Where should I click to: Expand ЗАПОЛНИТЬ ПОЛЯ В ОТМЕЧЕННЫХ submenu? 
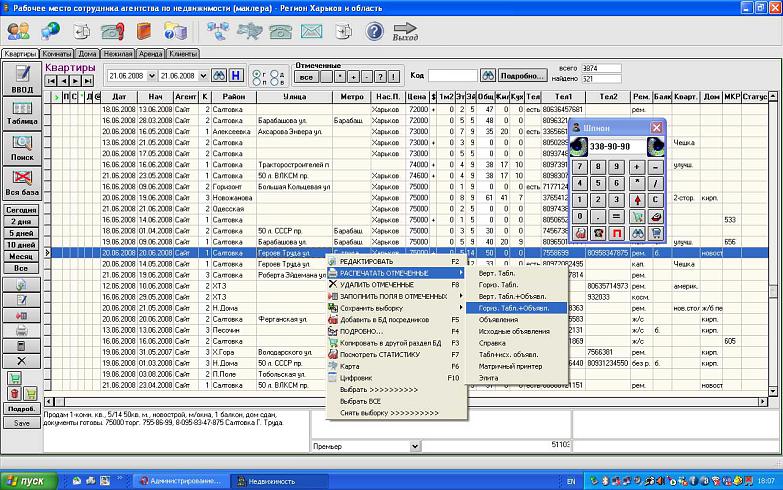coord(394,296)
